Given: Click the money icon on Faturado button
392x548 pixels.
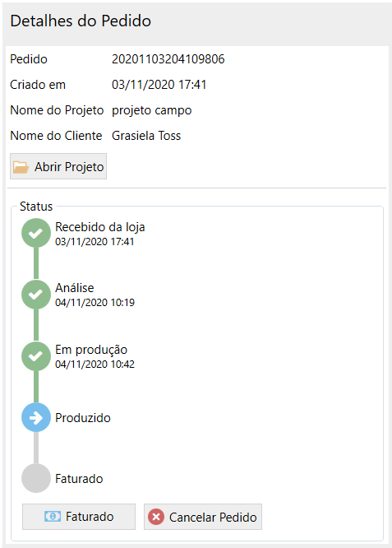Looking at the screenshot, I should 53,516.
